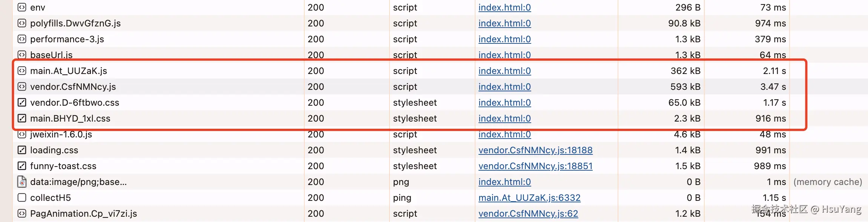Follow main.At_UUZaK.js:6332 initiator link

[x=529, y=197]
